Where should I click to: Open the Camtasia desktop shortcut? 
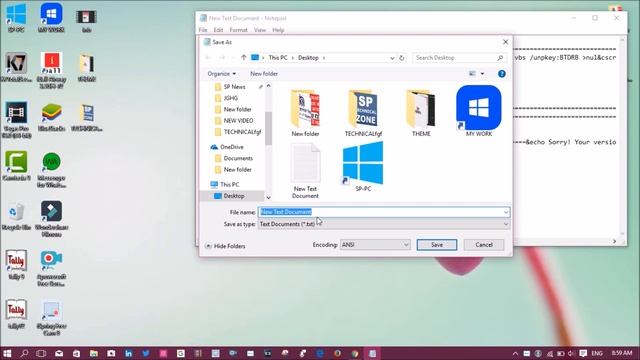click(x=16, y=166)
